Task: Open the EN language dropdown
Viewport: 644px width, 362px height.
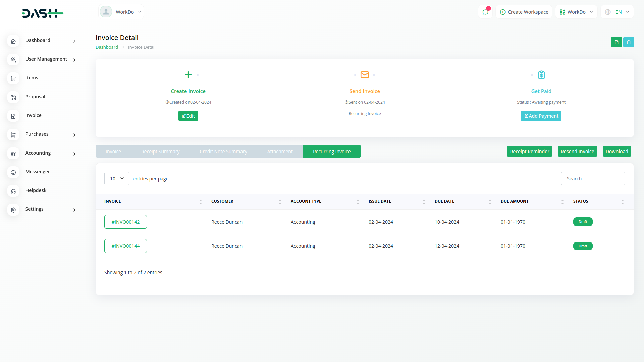Action: (618, 12)
